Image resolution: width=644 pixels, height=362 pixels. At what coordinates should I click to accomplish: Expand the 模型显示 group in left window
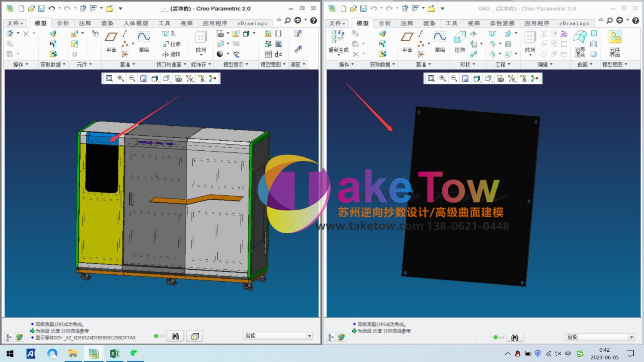click(236, 64)
